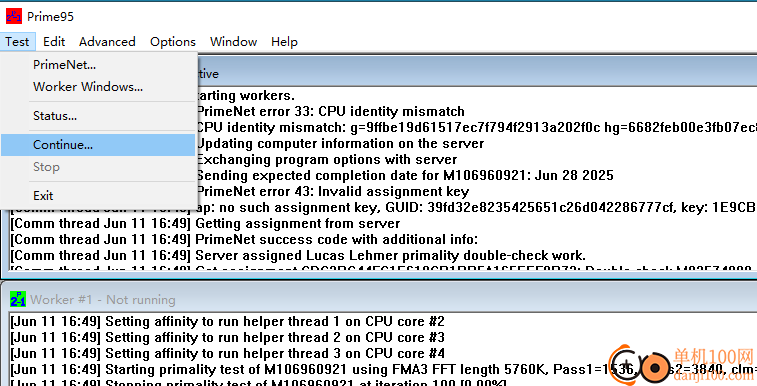The width and height of the screenshot is (757, 386).
Task: Click the 'helper thread 3 on CPU core #4' line
Action: click(227, 353)
